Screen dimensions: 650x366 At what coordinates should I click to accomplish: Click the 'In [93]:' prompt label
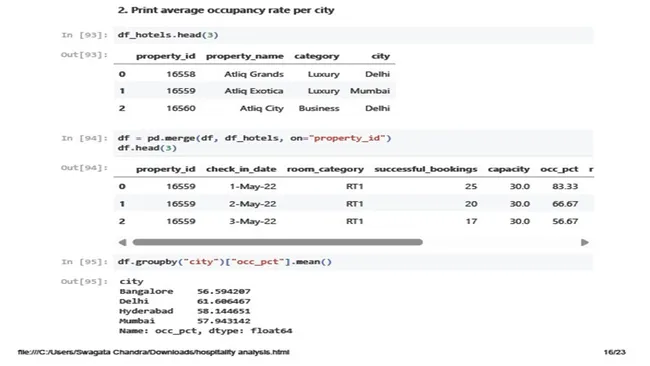point(85,35)
